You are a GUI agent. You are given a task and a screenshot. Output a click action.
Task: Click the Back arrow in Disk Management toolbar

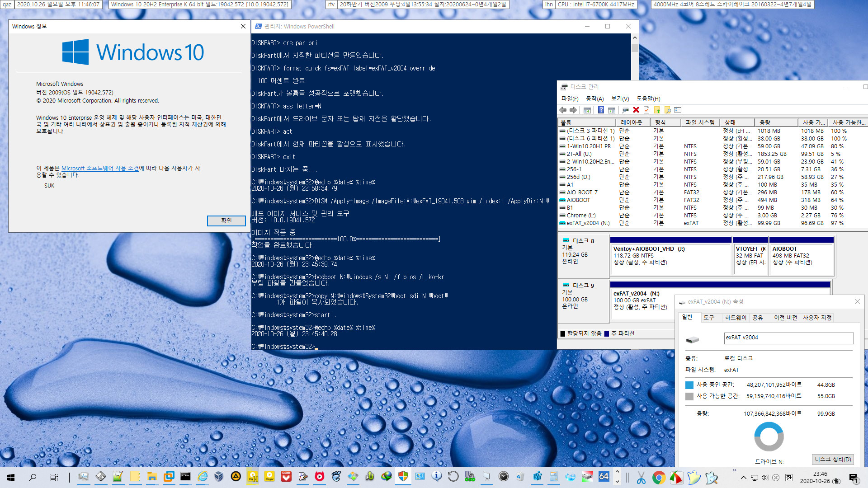[x=563, y=110]
